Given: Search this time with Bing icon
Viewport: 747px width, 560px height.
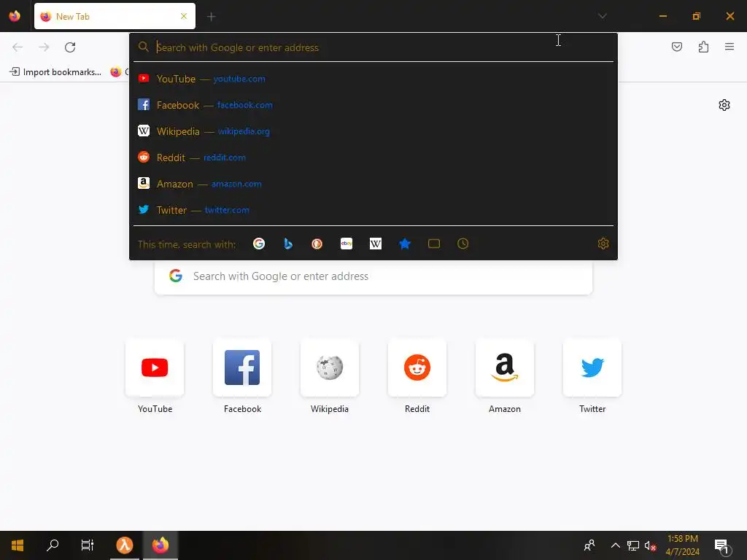Looking at the screenshot, I should tap(287, 244).
